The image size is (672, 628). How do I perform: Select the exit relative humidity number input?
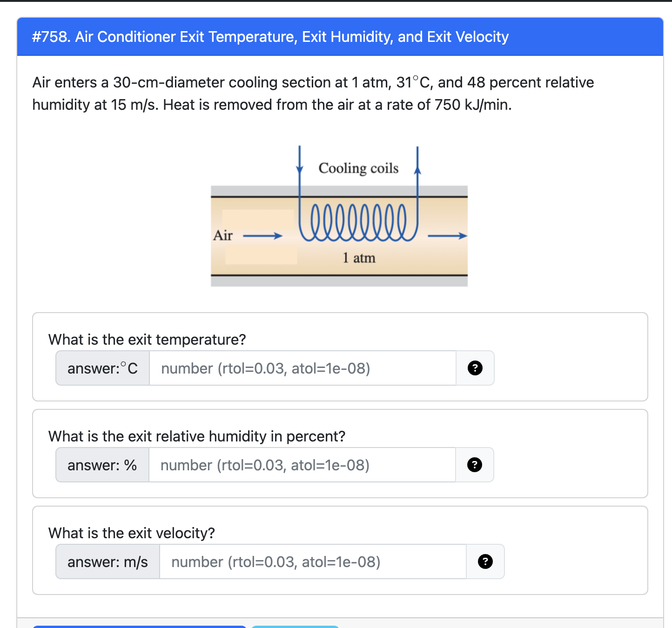(302, 465)
